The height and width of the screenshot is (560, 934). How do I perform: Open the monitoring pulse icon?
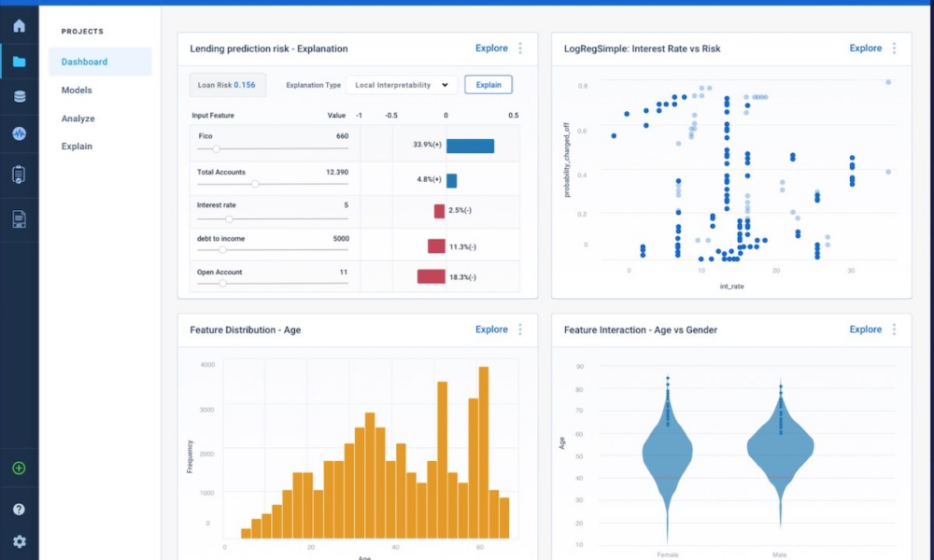(19, 133)
